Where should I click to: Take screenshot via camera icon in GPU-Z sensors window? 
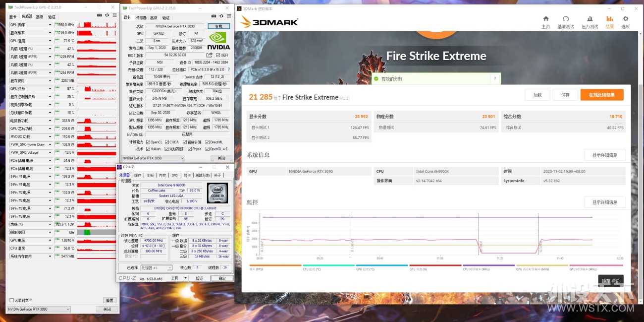click(100, 15)
